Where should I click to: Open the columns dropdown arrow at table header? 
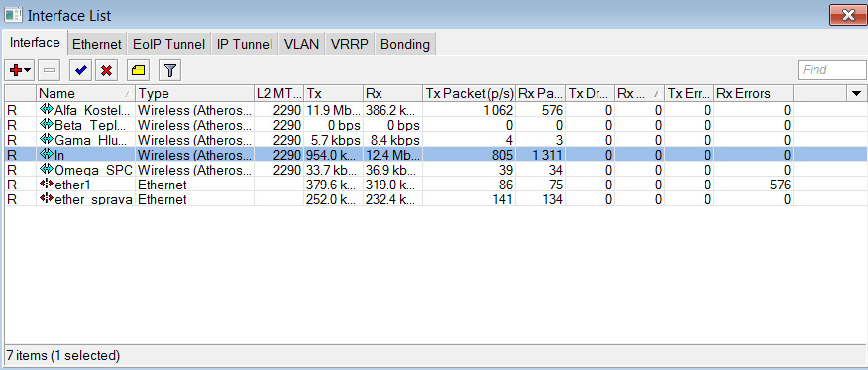[x=857, y=93]
